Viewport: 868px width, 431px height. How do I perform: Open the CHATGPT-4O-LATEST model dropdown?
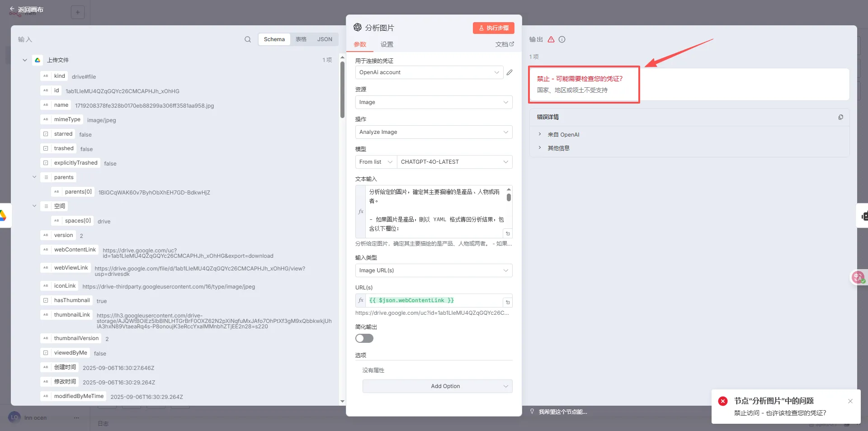click(454, 162)
